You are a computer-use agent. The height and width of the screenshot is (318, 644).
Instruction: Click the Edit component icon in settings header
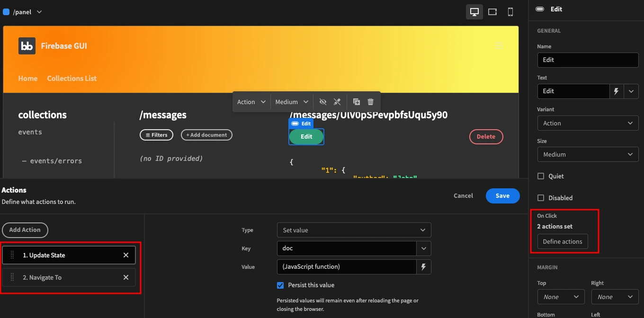(x=539, y=9)
